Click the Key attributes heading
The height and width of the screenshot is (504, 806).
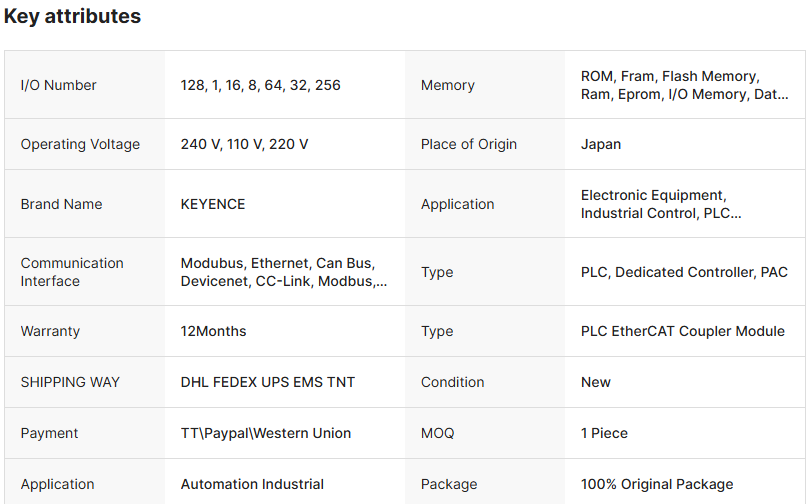72,17
